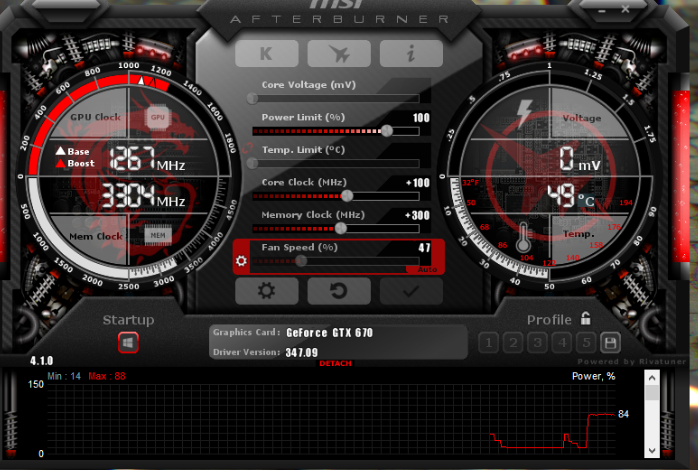Click the monitor graph scroll up arrow

[652, 378]
